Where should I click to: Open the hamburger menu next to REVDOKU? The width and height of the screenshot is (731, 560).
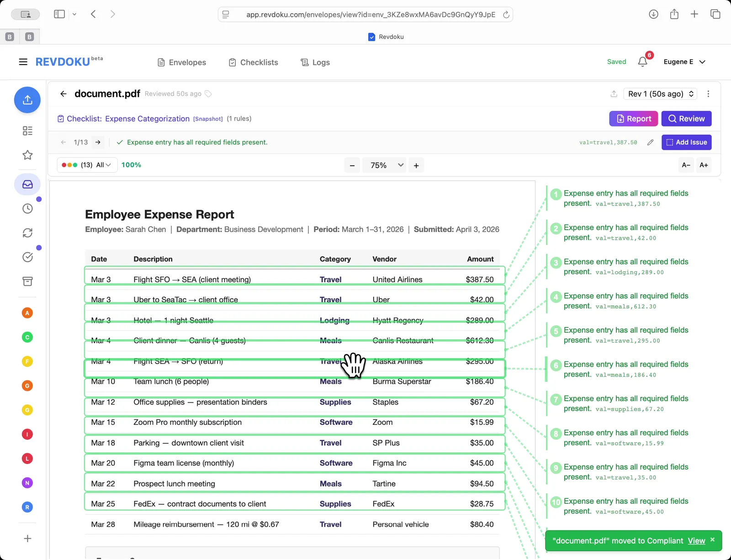pyautogui.click(x=23, y=62)
